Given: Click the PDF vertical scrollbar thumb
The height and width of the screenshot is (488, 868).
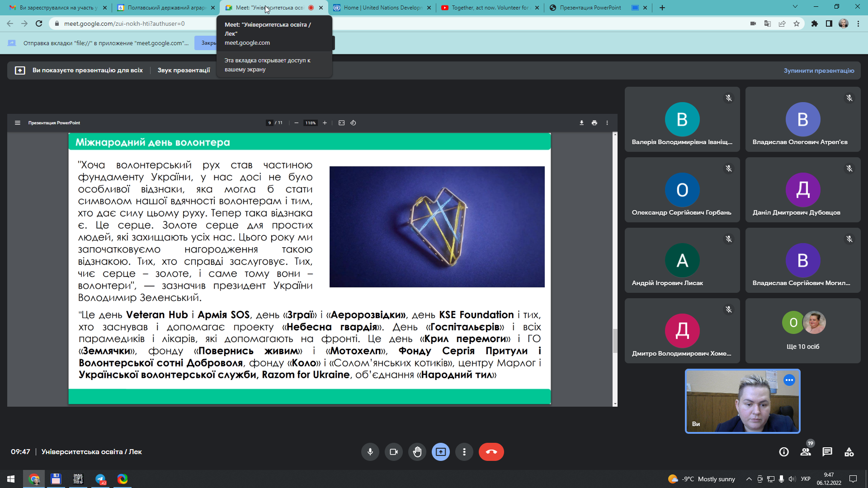Looking at the screenshot, I should tap(615, 341).
